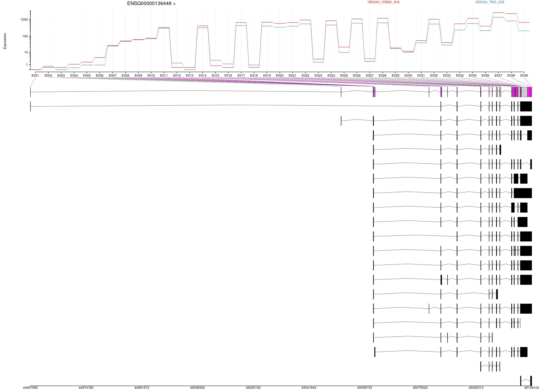Click exon label E028
The height and width of the screenshot is (392, 557).
point(382,75)
